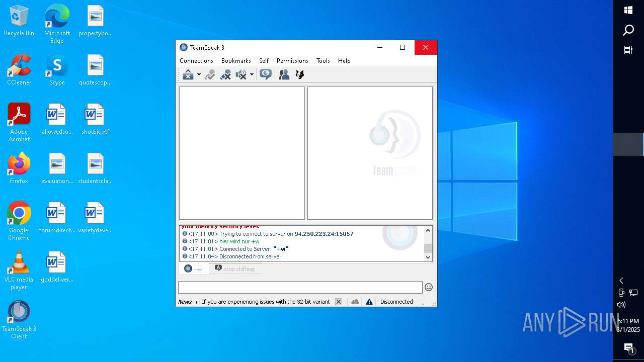Select the Microsoft Edge desktop icon
The width and height of the screenshot is (644, 362).
[57, 24]
